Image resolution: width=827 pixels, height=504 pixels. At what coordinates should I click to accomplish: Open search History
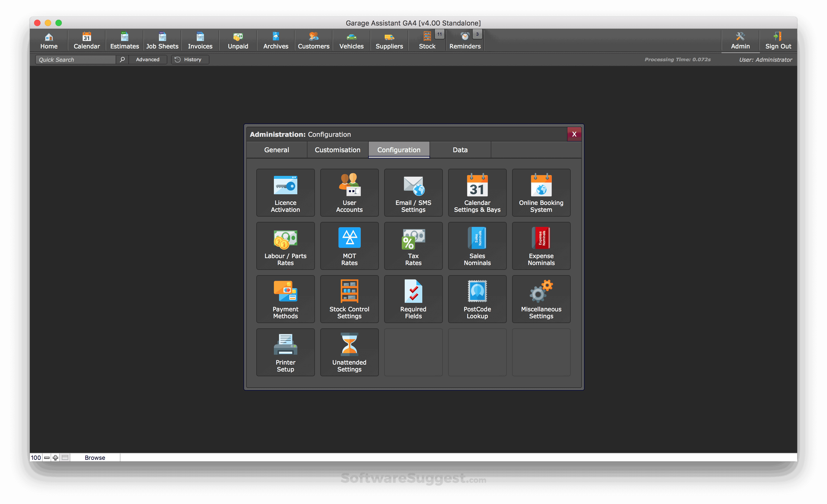pos(190,60)
